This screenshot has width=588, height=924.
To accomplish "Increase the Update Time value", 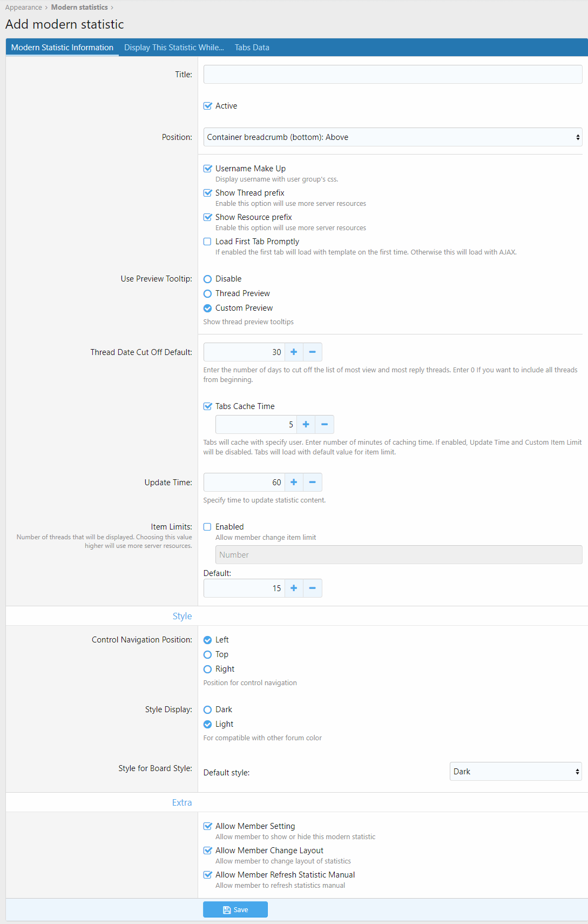I will coord(294,483).
